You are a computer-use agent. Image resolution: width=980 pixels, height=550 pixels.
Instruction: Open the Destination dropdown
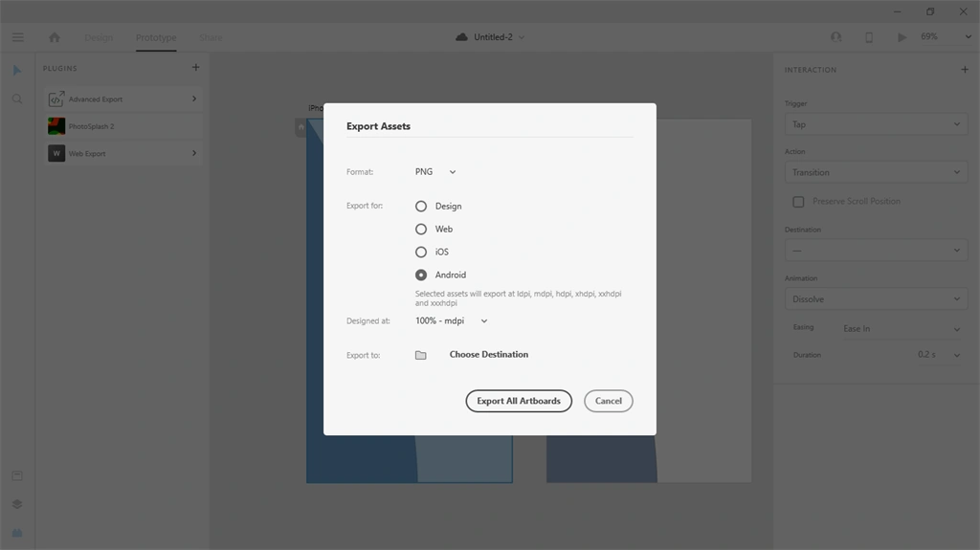pos(877,251)
